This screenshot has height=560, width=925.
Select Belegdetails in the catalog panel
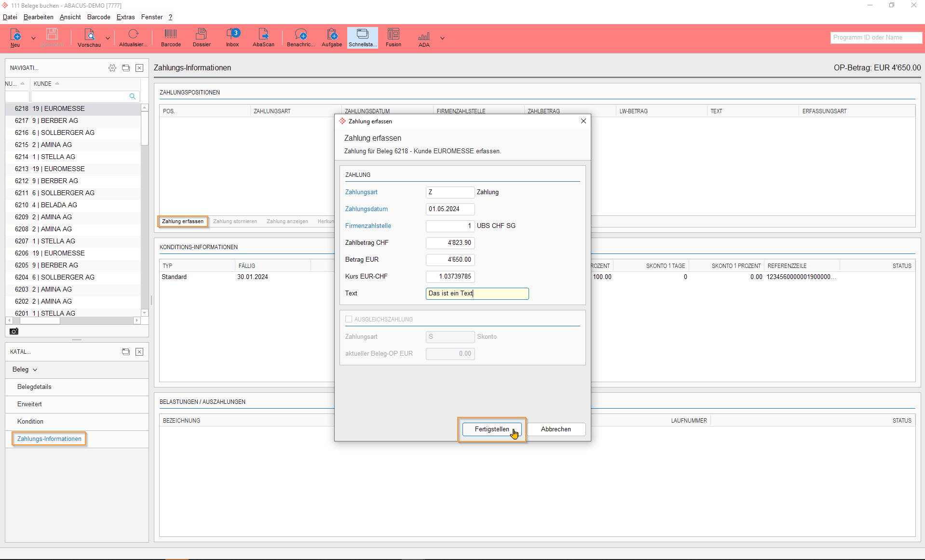pyautogui.click(x=34, y=387)
